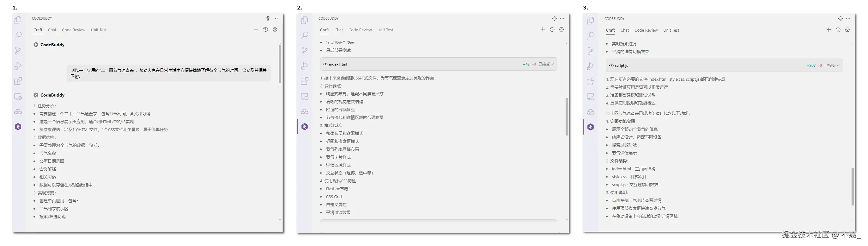Switch to Craft tab in window 1
Screen dimensions: 868x246
coord(38,30)
